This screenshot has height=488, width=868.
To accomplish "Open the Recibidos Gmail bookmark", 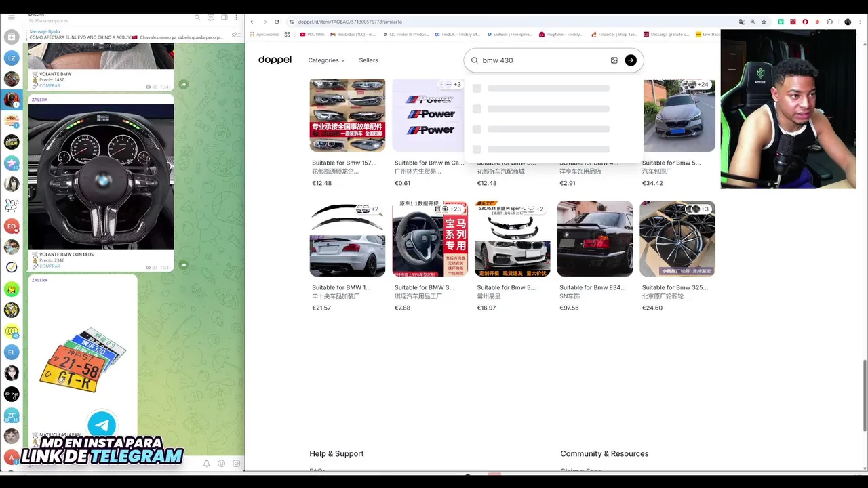I will click(x=353, y=34).
